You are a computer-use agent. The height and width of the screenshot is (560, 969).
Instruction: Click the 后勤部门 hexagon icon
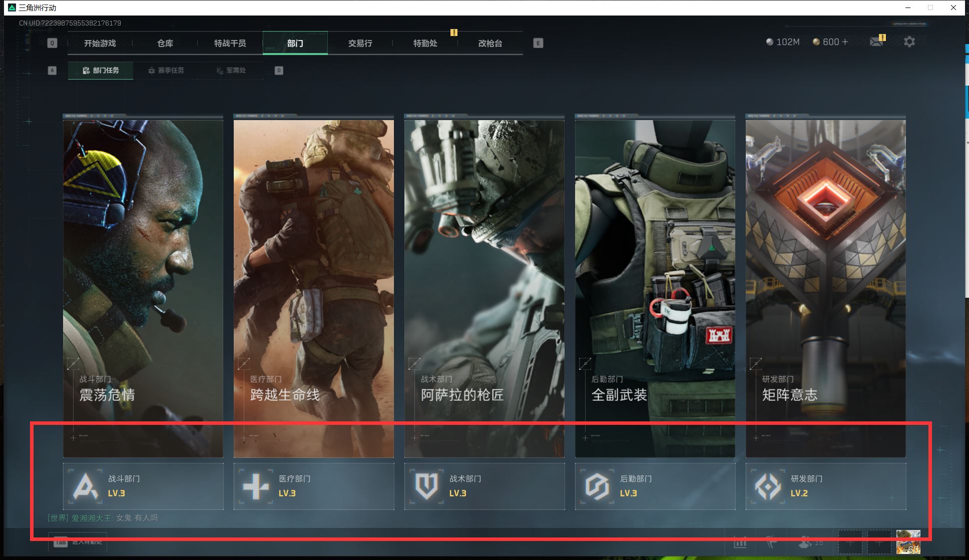[x=597, y=486]
